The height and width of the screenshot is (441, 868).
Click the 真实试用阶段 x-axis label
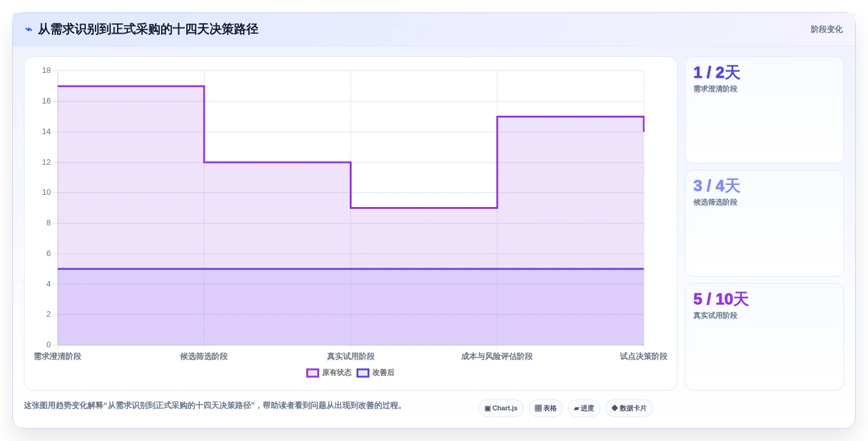[350, 356]
